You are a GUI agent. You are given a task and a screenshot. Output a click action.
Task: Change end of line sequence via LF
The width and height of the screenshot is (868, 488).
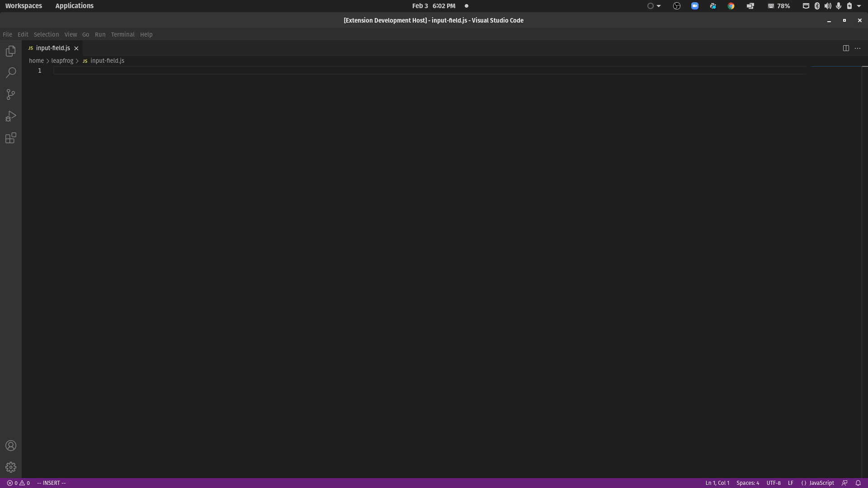[791, 483]
